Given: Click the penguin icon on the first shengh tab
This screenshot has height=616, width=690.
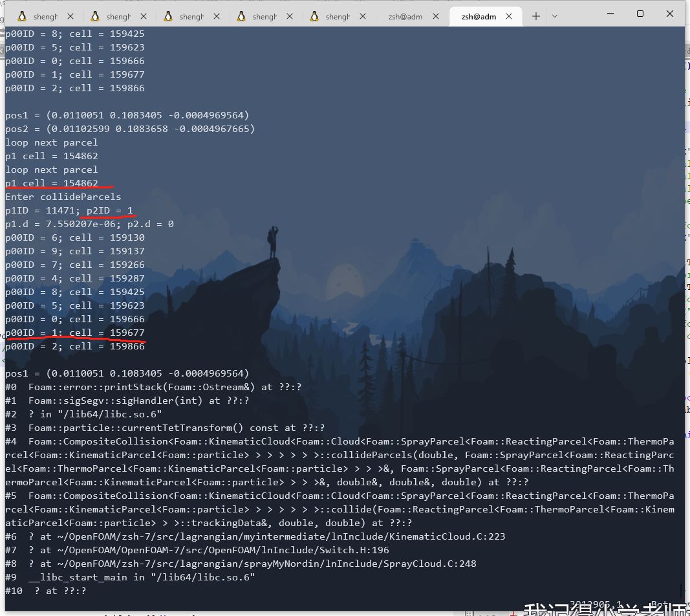Looking at the screenshot, I should tap(22, 17).
